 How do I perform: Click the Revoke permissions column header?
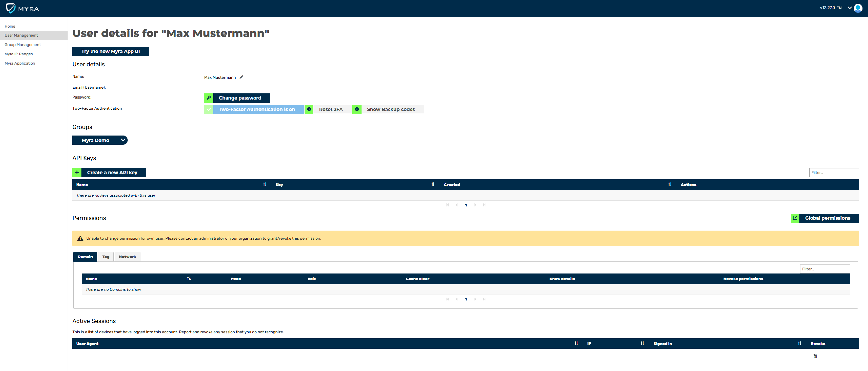(x=743, y=279)
